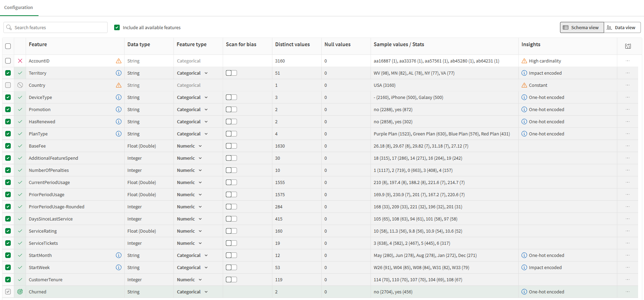Image resolution: width=644 pixels, height=300 pixels.
Task: Open the column picker icon in table header
Action: coord(628,46)
